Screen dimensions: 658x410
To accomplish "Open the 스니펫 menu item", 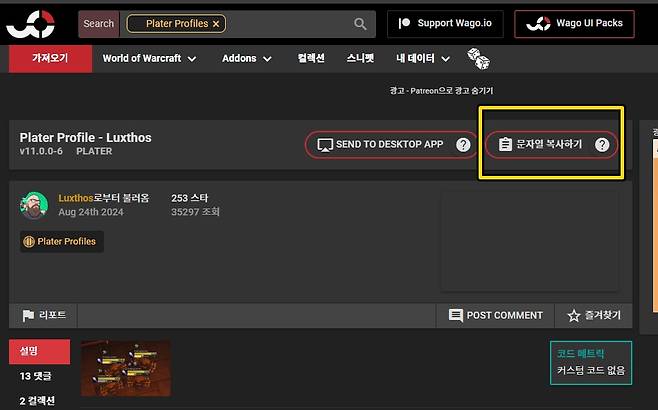I will tap(361, 59).
